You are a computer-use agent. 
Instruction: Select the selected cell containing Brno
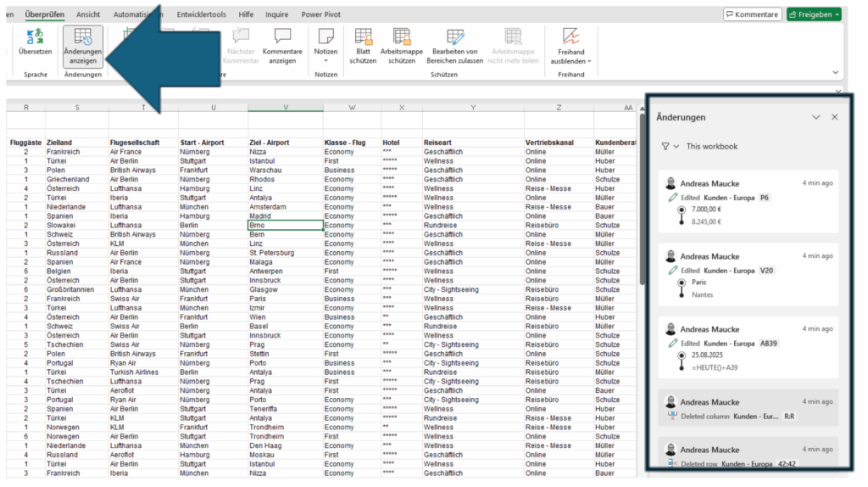[x=286, y=226]
